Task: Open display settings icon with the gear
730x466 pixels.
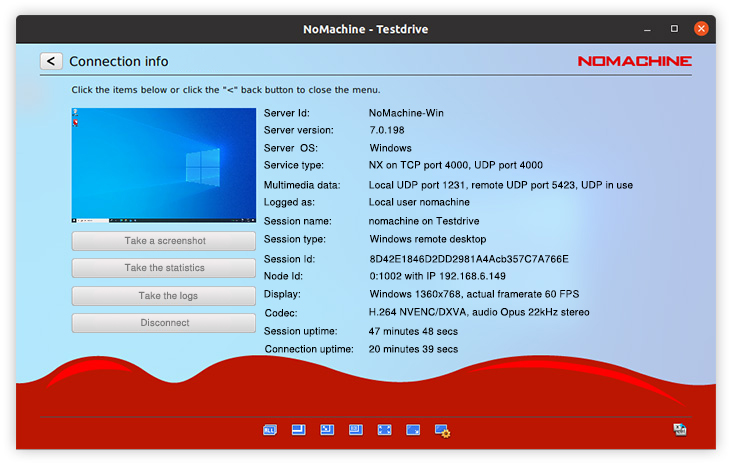Action: coord(442,431)
